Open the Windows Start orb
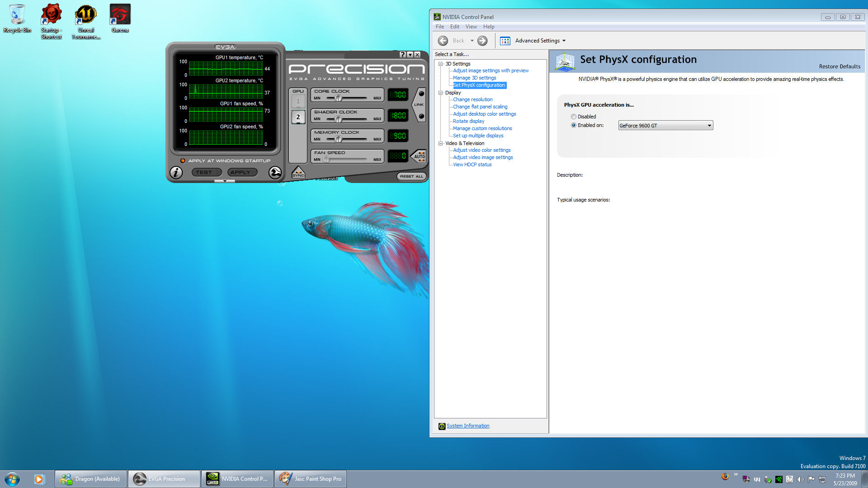Screen dimensions: 868x488 pos(12,479)
